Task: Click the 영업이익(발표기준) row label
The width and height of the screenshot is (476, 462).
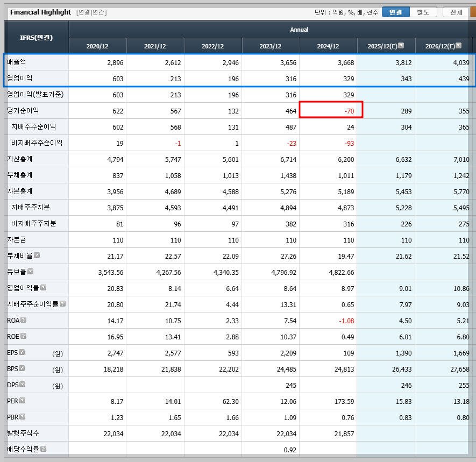Action: (x=35, y=95)
